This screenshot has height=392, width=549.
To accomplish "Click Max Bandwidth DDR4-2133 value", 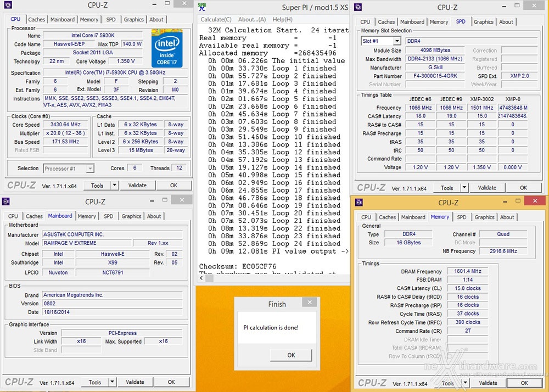I will [x=435, y=59].
